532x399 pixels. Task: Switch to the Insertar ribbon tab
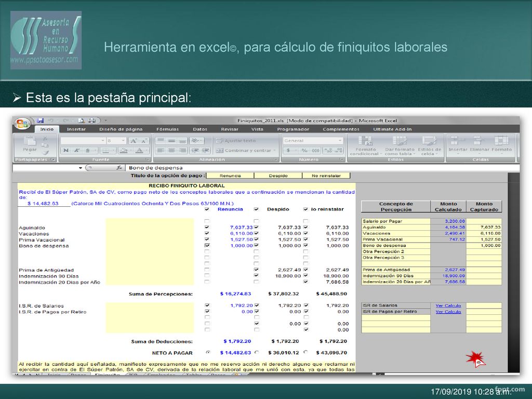tap(76, 129)
